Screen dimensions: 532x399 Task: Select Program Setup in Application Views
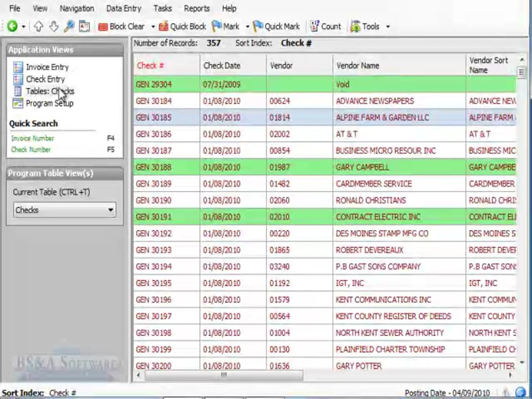click(50, 103)
